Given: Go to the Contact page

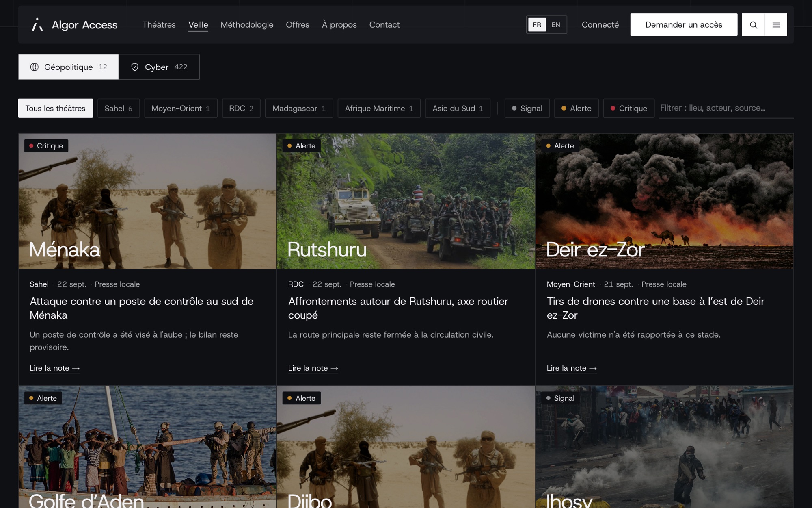Looking at the screenshot, I should tap(384, 25).
